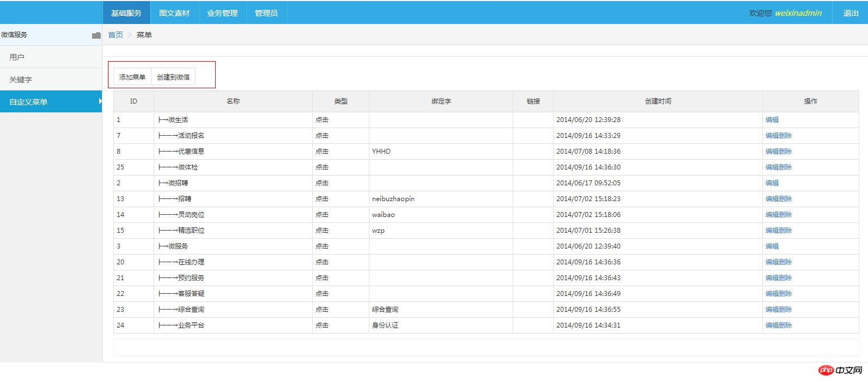
Task: Edit the 招聘 row with ID 13
Action: click(x=772, y=199)
